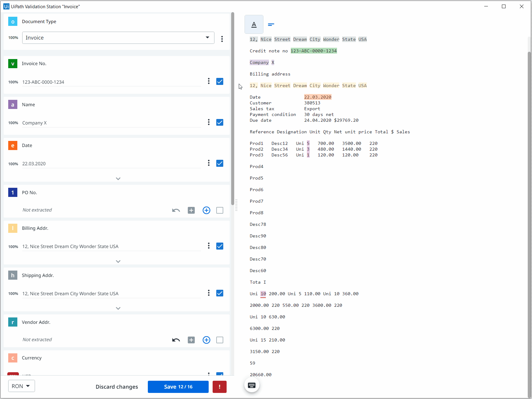Click circled plus for PO No.

pos(207,210)
